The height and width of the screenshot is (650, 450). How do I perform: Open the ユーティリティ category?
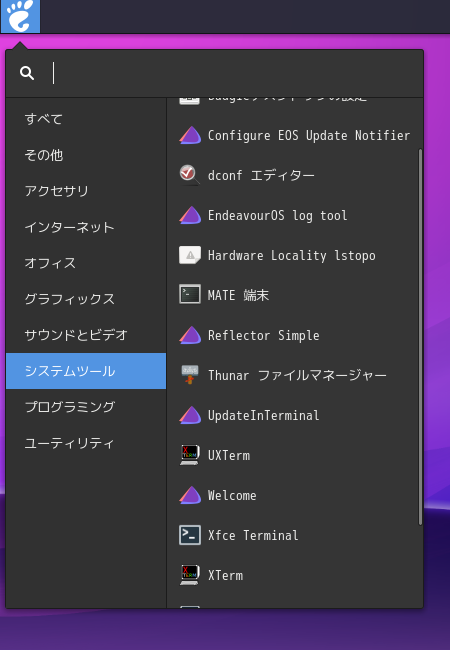pos(86,443)
